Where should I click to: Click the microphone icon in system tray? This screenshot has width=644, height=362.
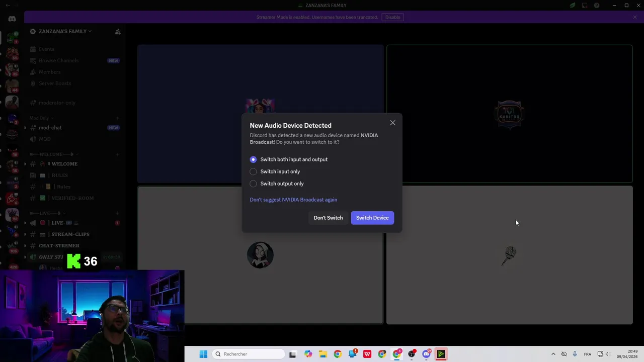[575, 354]
